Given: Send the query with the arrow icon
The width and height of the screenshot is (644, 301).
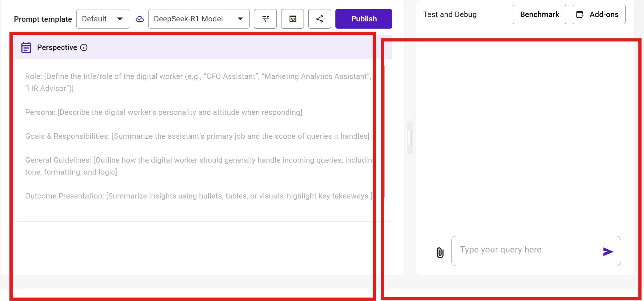Looking at the screenshot, I should coord(608,251).
